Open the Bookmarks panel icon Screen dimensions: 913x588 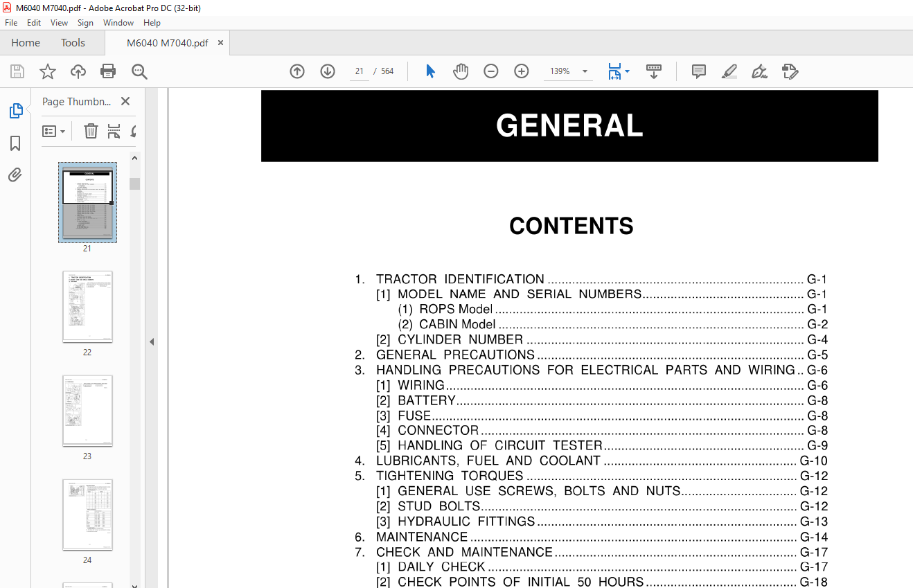coord(15,143)
